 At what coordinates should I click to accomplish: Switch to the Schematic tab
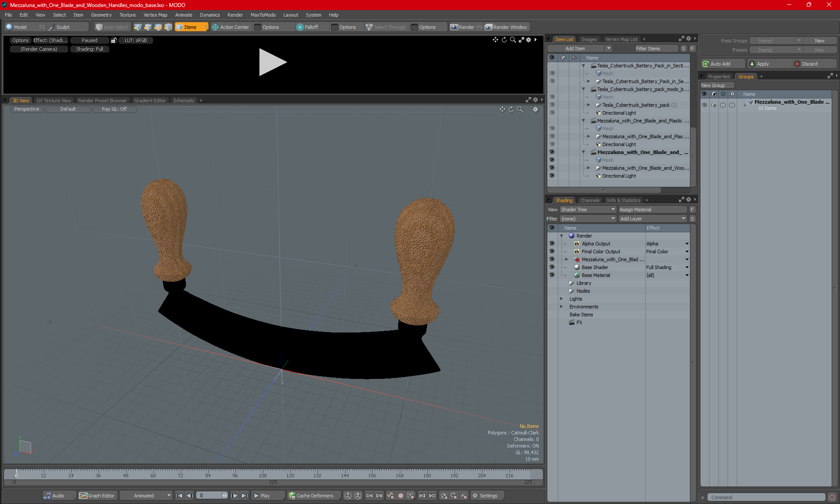184,101
